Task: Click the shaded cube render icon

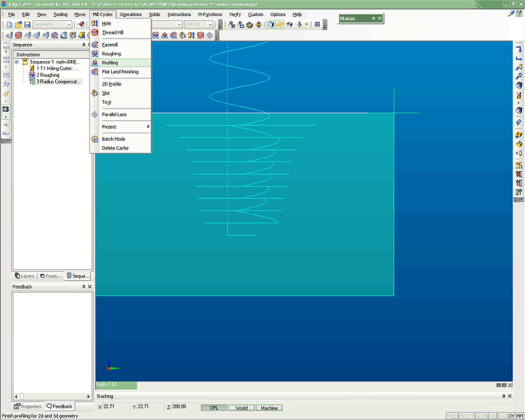Action: (271, 24)
